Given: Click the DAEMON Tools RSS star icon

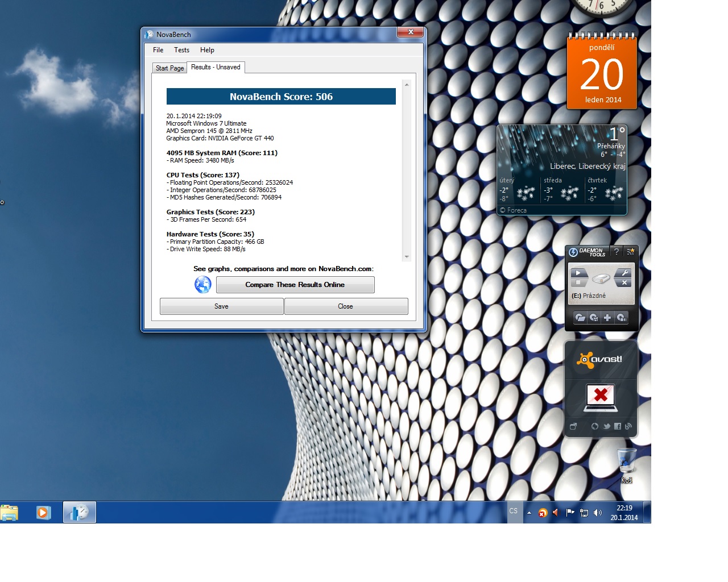Looking at the screenshot, I should 630,252.
